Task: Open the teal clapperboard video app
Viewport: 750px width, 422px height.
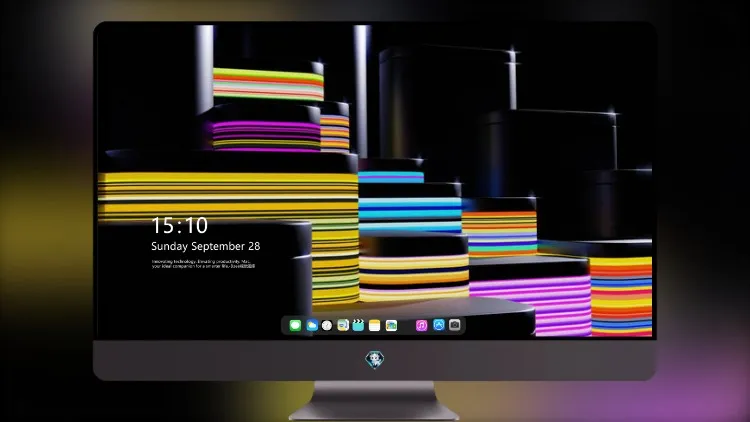Action: 358,325
